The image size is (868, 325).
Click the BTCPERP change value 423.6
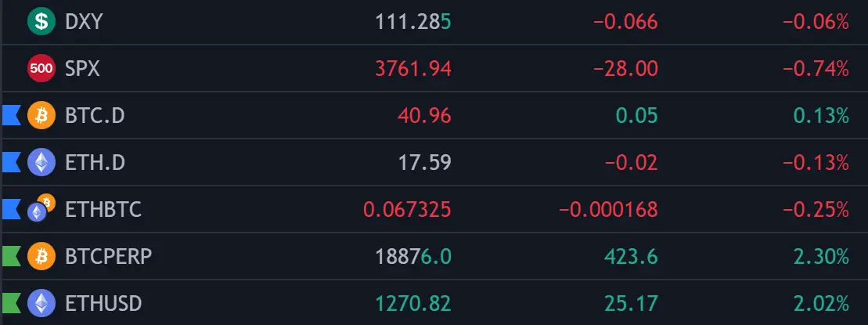[x=631, y=257]
